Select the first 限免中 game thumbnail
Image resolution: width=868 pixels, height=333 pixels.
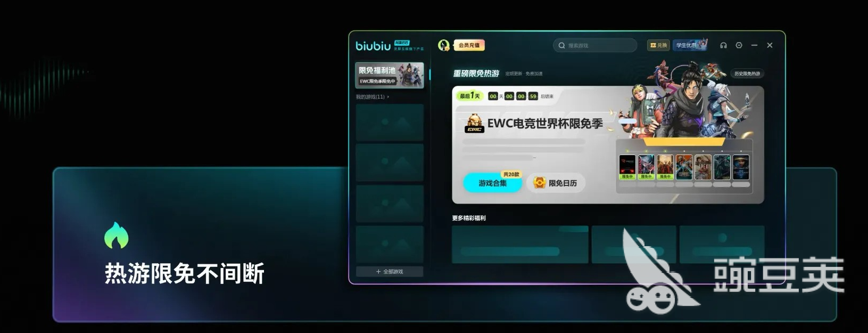coord(627,167)
